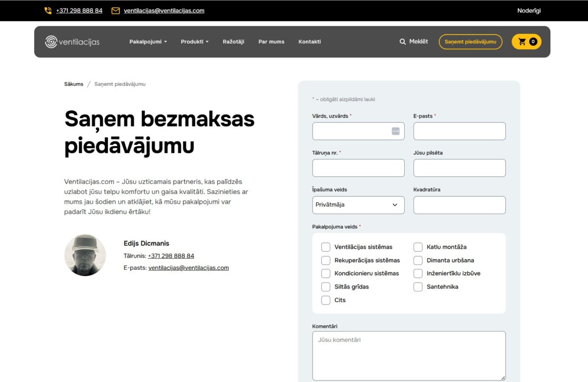This screenshot has width=588, height=382.
Task: Focus the Vārds, uzvārds input field
Action: [x=358, y=131]
